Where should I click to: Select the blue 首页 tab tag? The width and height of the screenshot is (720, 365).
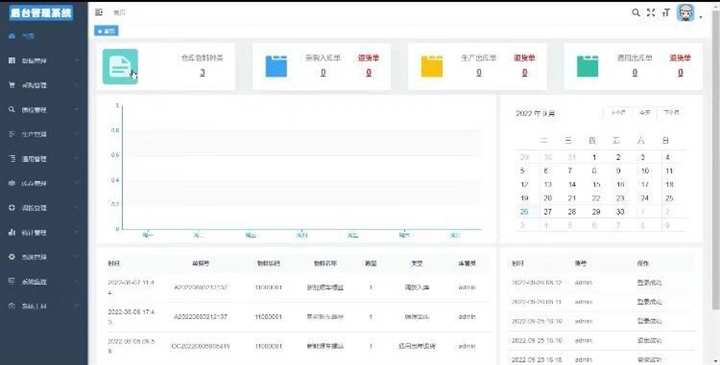coord(106,31)
